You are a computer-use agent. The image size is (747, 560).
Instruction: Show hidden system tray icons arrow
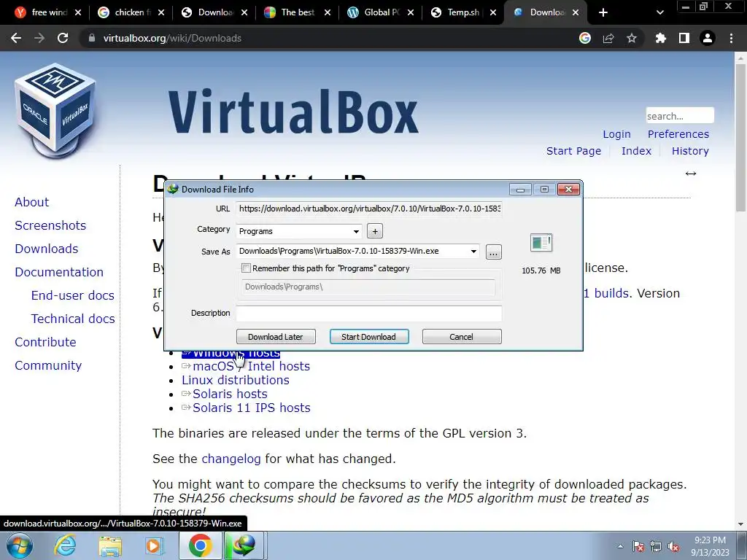coord(620,546)
